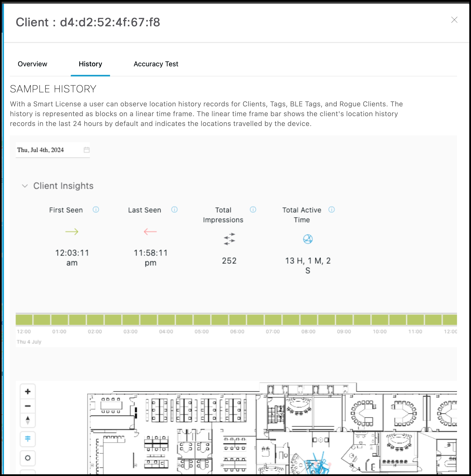This screenshot has height=476, width=471.
Task: Click the blue layers map control
Action: click(x=28, y=439)
